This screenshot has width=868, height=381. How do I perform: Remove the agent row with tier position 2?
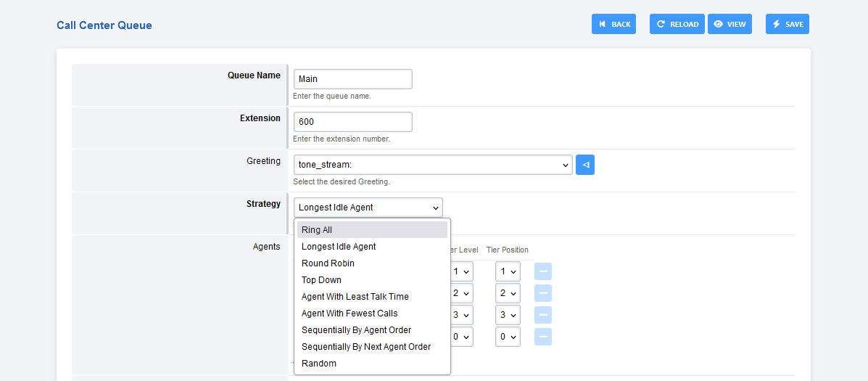[x=543, y=293]
